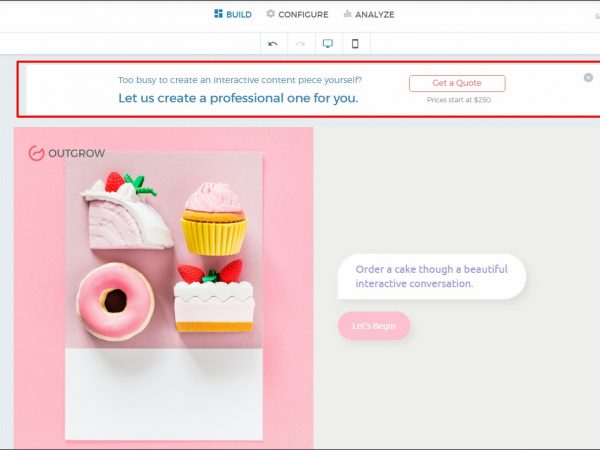Viewport: 600px width, 450px height.
Task: Dismiss the promo banner with the X icon
Action: click(x=588, y=77)
